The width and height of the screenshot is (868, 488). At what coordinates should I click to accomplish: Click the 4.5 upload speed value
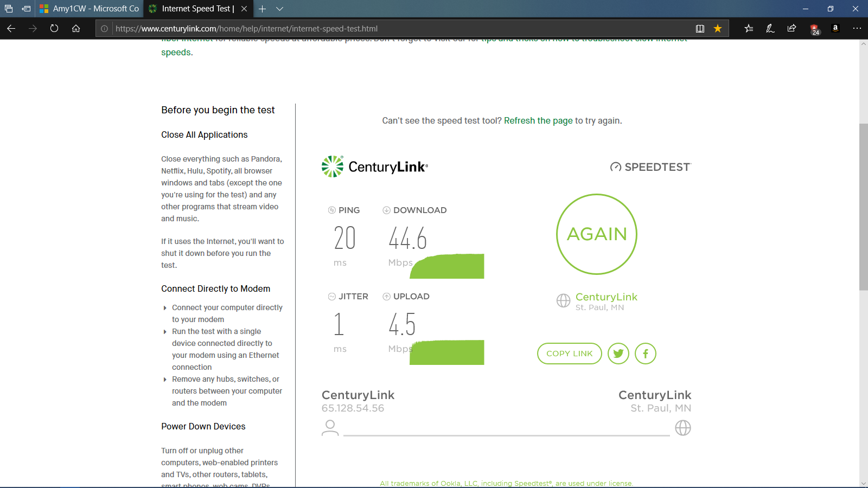tap(402, 324)
